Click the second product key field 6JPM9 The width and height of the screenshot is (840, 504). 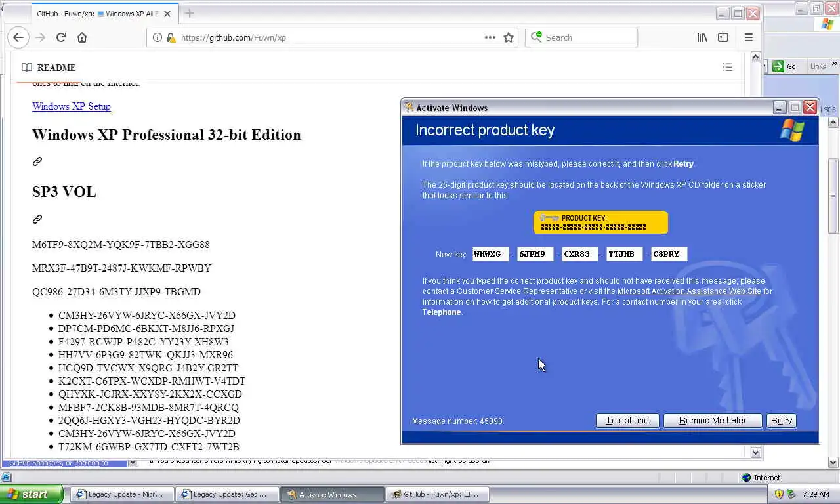click(x=535, y=254)
